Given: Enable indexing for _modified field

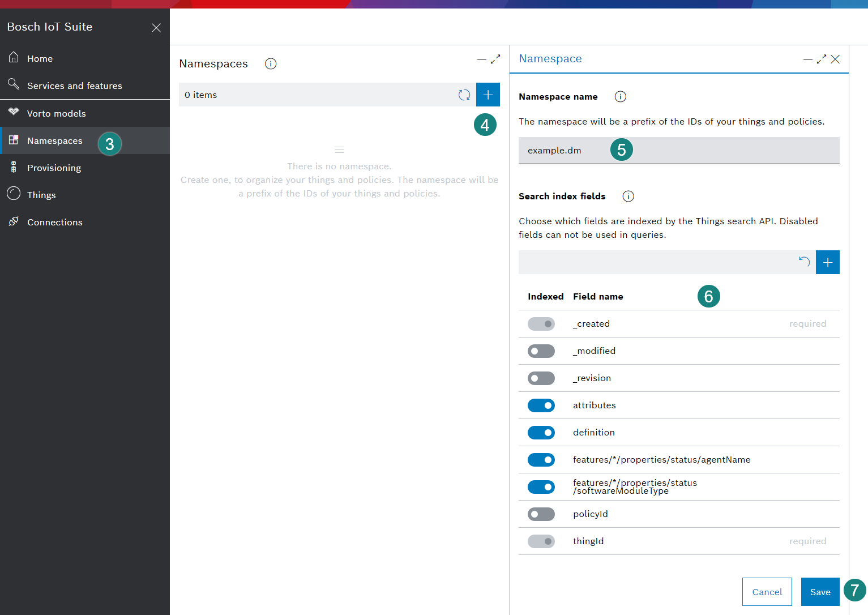Looking at the screenshot, I should pyautogui.click(x=541, y=351).
